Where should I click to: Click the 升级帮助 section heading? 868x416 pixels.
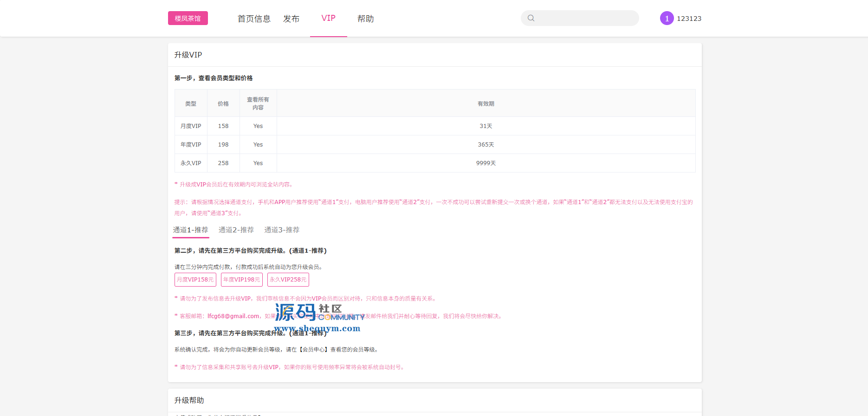click(189, 400)
